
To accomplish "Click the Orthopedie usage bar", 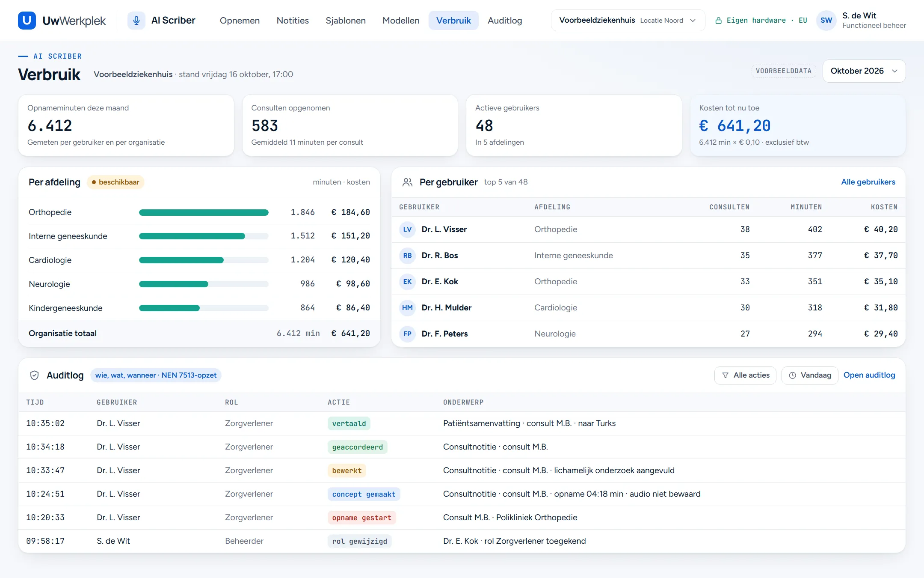I will pyautogui.click(x=204, y=212).
